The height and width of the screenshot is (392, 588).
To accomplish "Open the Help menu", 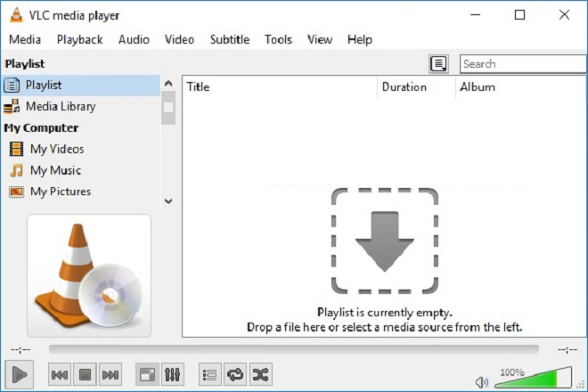I will click(360, 39).
